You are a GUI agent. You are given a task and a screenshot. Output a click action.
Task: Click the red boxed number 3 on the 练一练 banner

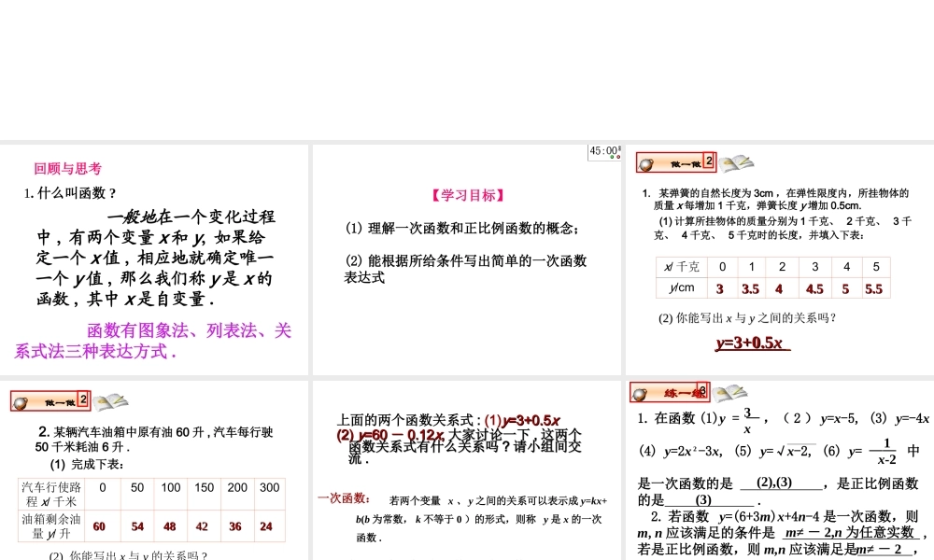tap(703, 390)
